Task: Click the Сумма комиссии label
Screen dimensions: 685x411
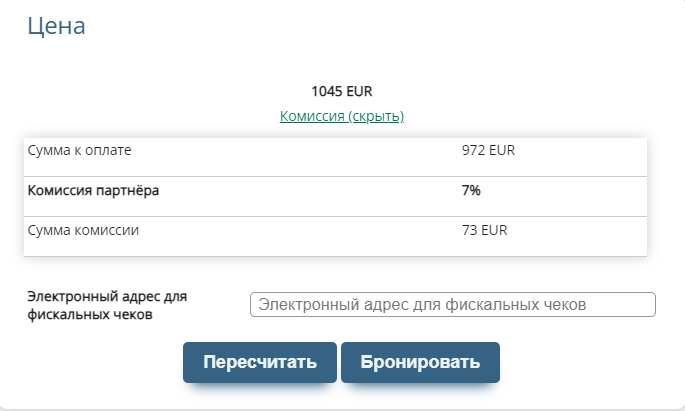Action: coord(83,230)
